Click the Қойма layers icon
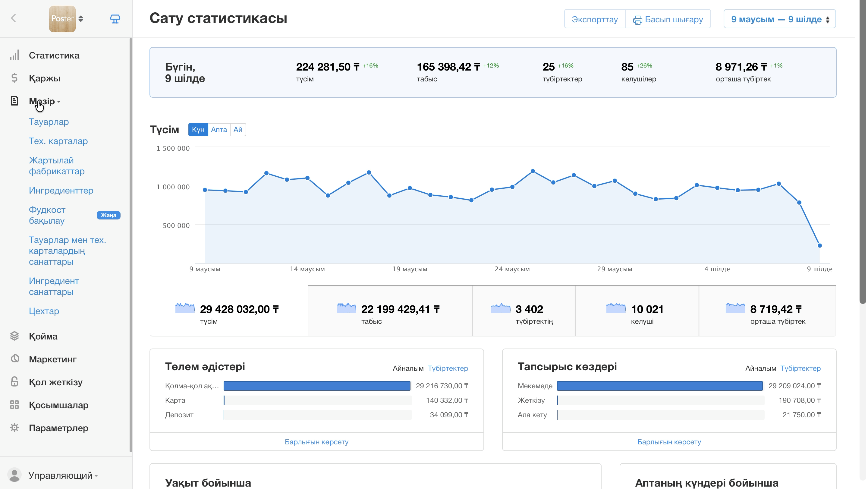Viewport: 868px width, 489px height. click(14, 336)
